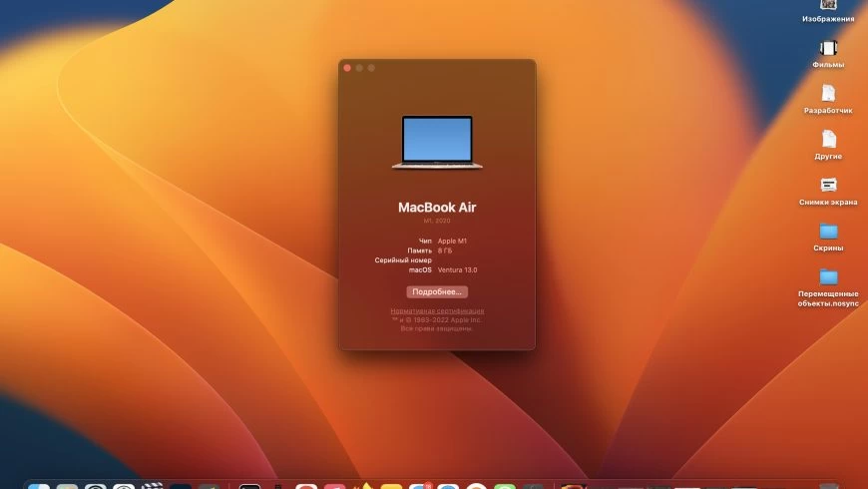The height and width of the screenshot is (489, 868).
Task: Click the 1983-2022 Apple Inc. copyright line
Action: 437,320
